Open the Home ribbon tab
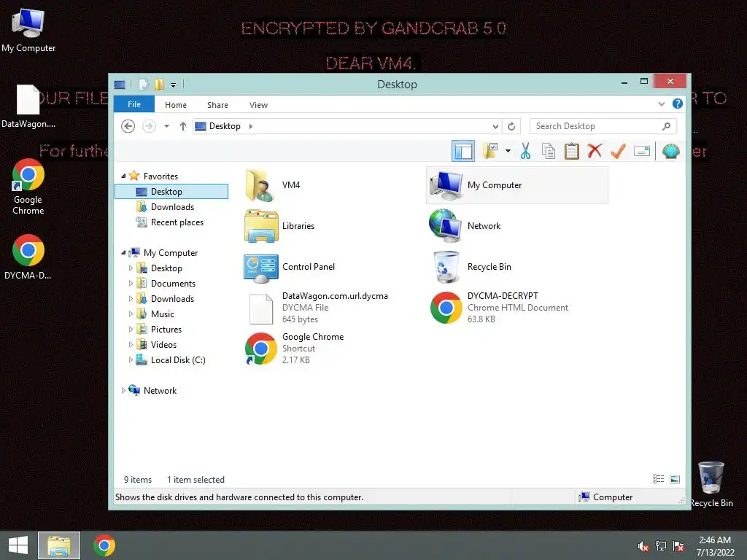This screenshot has height=560, width=747. 176,105
